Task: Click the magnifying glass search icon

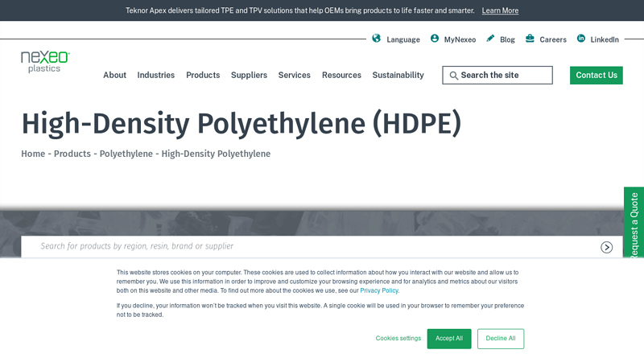Action: (453, 76)
